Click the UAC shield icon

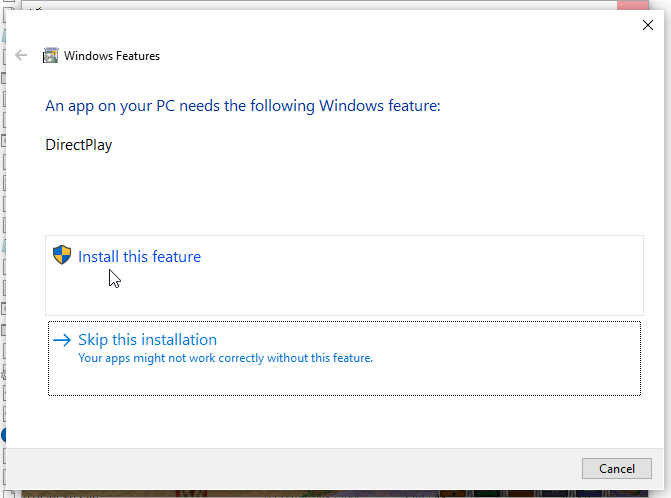tap(62, 255)
